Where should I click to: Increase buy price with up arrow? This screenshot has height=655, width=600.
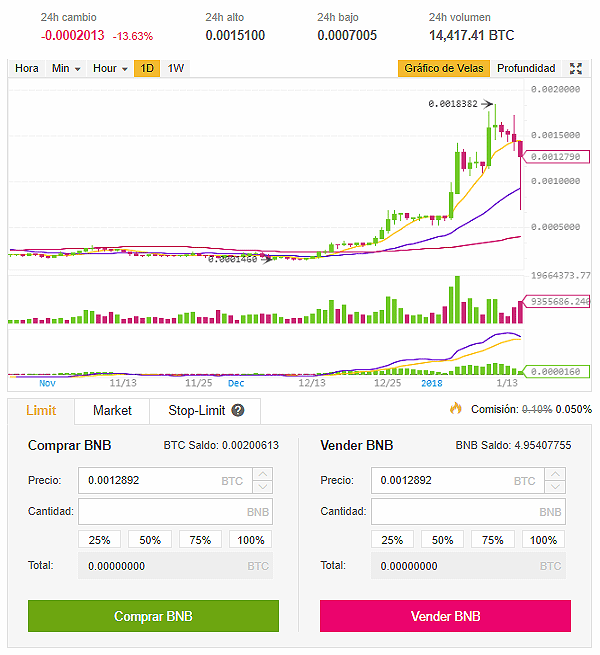263,474
